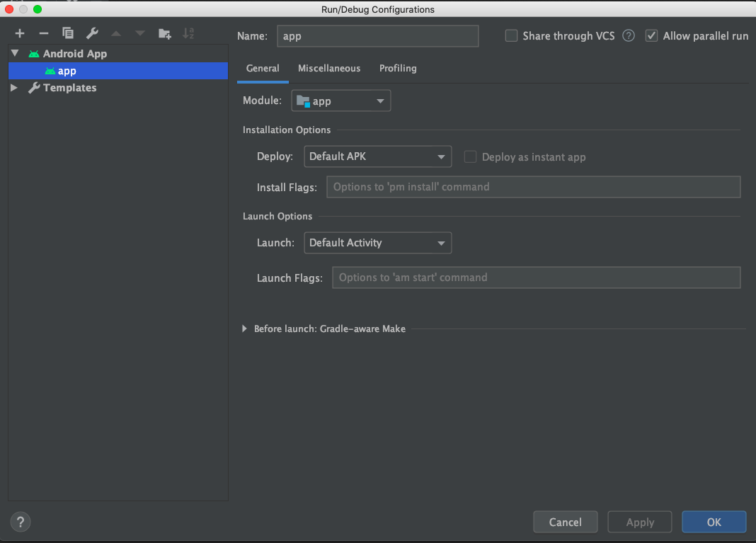Copy the app configuration
Viewport: 756px width, 543px height.
click(x=67, y=33)
